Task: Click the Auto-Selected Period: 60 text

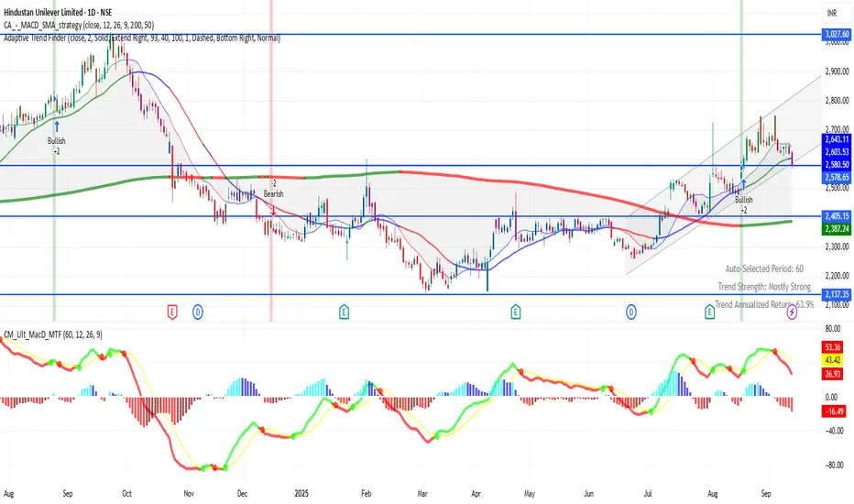Action: click(x=764, y=268)
